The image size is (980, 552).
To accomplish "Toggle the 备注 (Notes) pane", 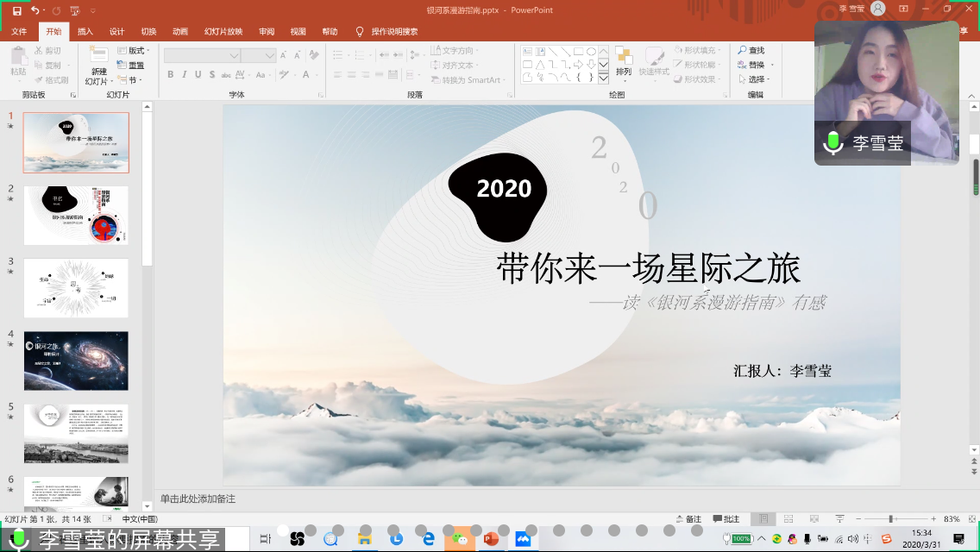I will [688, 519].
